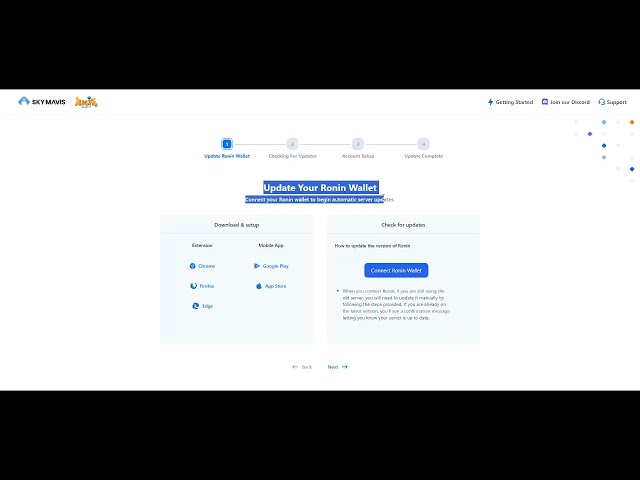Open the Getting Started link
640x480 pixels.
click(514, 102)
